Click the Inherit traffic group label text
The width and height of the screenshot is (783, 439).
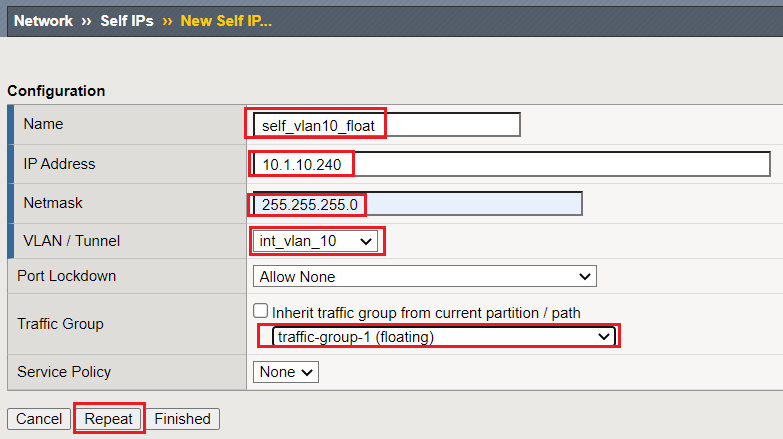click(x=426, y=313)
